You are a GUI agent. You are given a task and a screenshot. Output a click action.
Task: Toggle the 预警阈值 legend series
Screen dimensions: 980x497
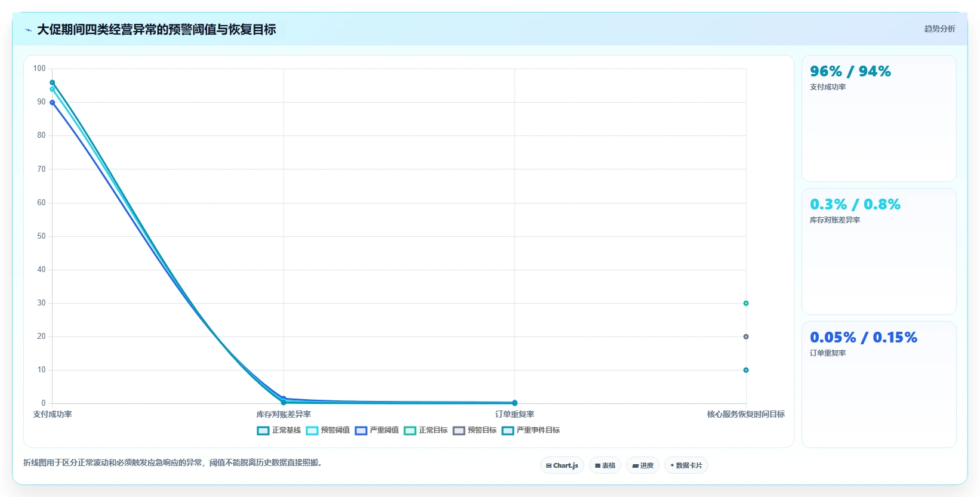(x=328, y=430)
